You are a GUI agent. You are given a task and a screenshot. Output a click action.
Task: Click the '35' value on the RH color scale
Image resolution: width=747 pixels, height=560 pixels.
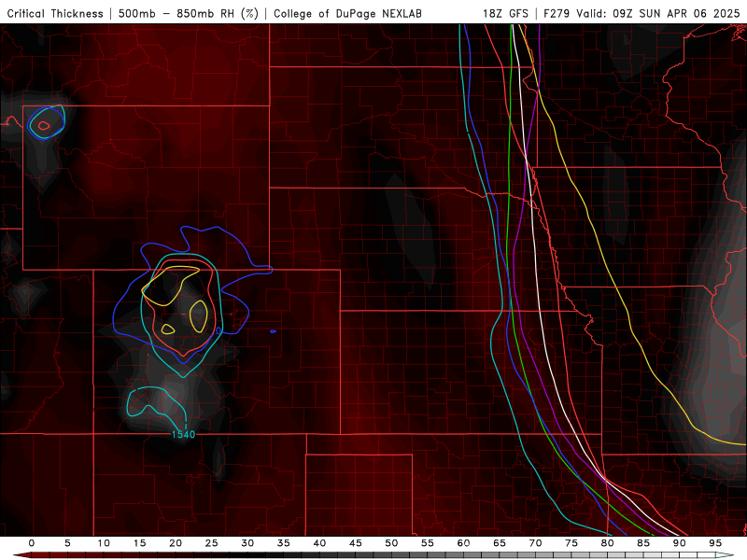(284, 543)
